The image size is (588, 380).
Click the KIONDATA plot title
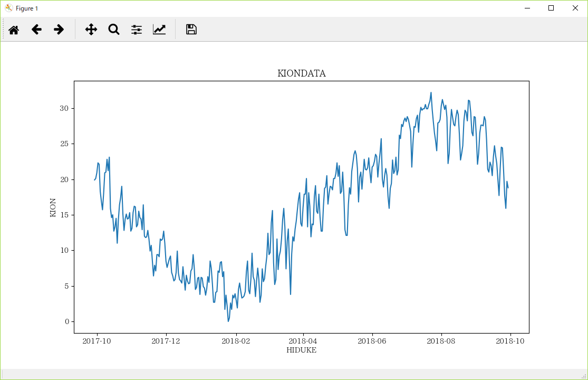click(x=302, y=73)
